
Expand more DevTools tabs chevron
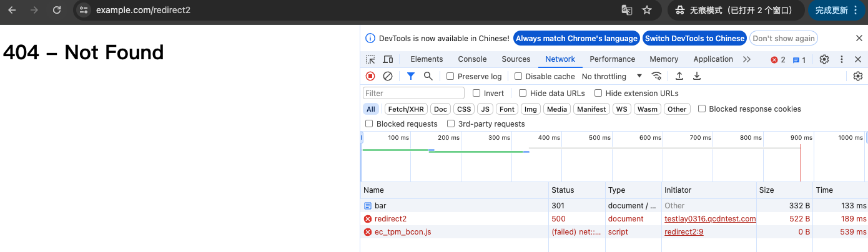747,59
